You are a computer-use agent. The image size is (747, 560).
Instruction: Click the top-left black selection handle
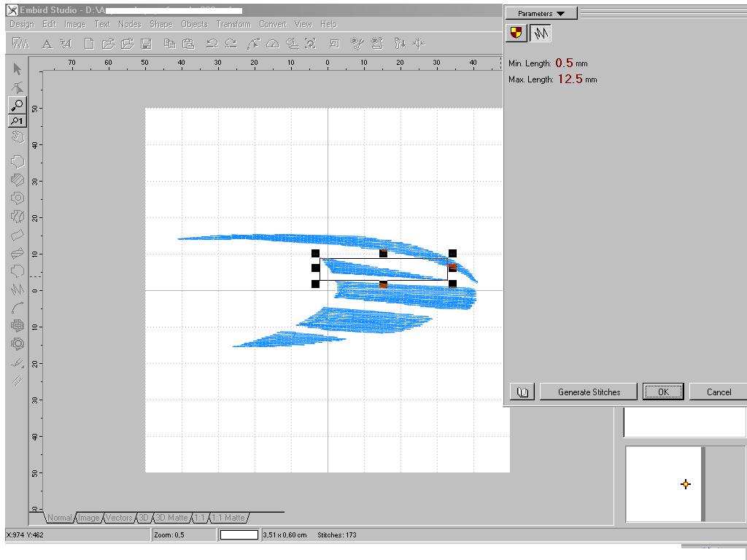click(315, 253)
